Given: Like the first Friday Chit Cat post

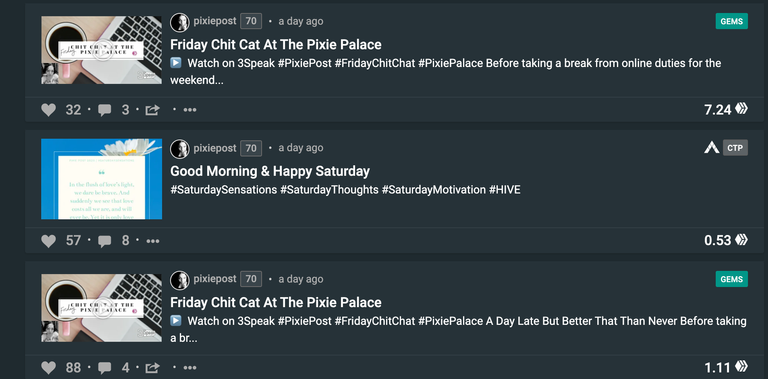Looking at the screenshot, I should 48,110.
